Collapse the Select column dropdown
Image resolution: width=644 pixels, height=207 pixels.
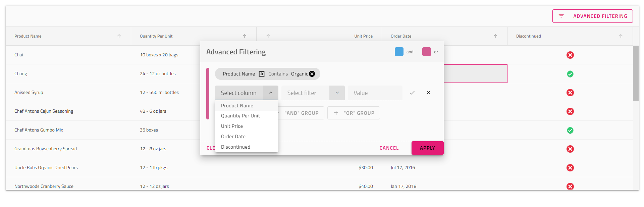click(271, 93)
